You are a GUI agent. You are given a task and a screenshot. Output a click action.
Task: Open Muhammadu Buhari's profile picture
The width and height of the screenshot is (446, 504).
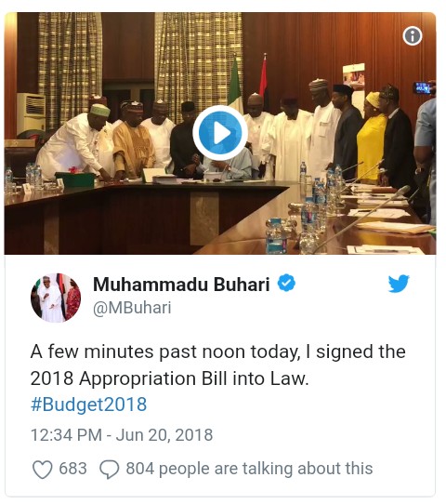click(x=56, y=298)
